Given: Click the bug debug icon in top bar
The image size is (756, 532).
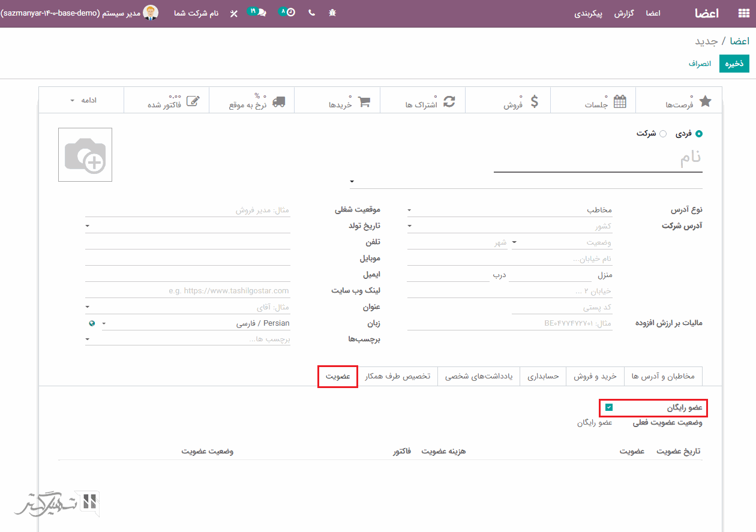Looking at the screenshot, I should pyautogui.click(x=332, y=13).
